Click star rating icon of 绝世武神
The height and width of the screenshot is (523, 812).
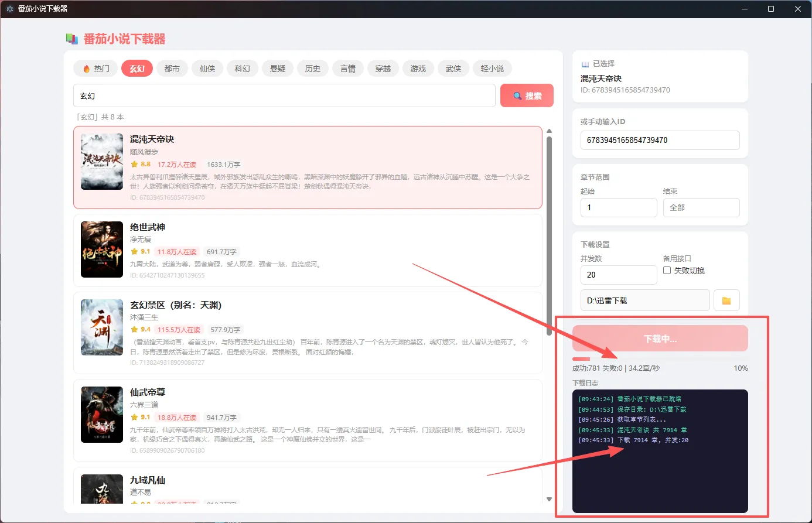tap(134, 252)
